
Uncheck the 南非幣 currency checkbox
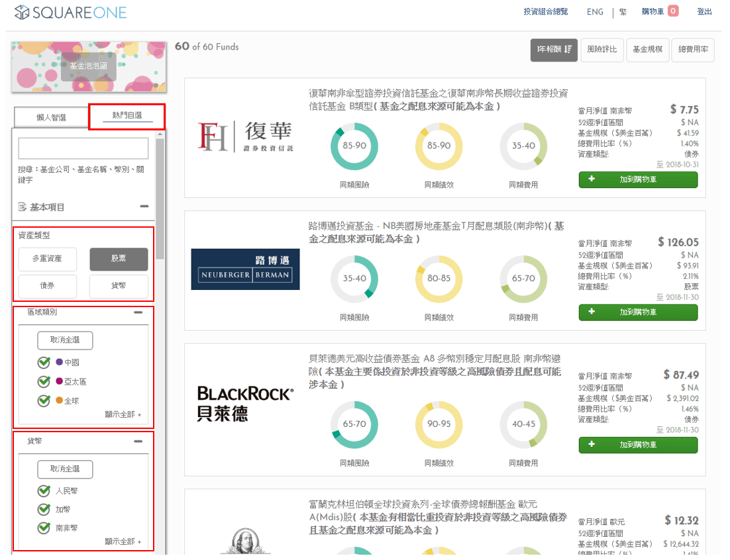point(44,528)
